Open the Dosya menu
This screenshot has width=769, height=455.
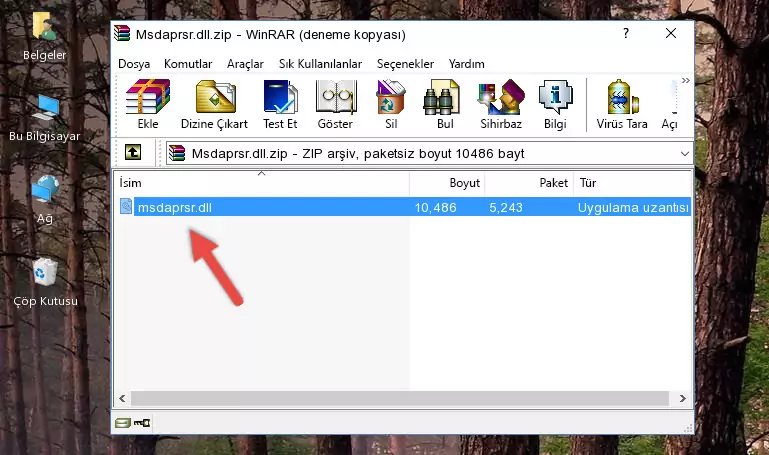(134, 64)
